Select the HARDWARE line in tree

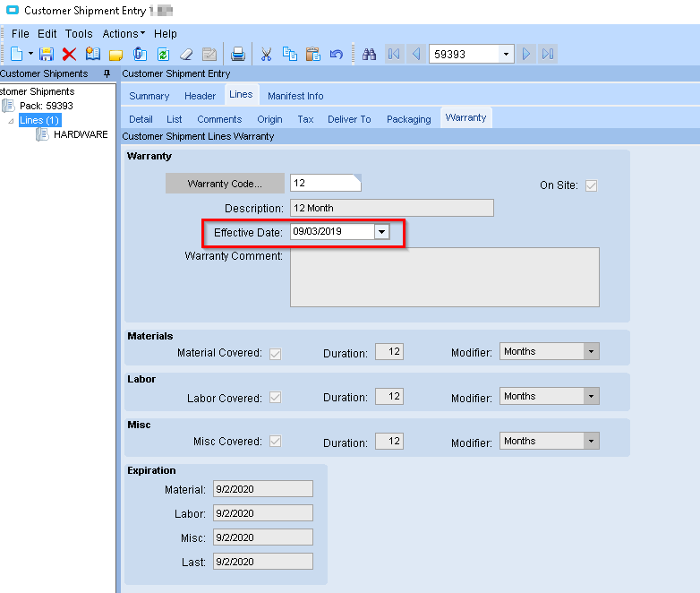(x=81, y=134)
